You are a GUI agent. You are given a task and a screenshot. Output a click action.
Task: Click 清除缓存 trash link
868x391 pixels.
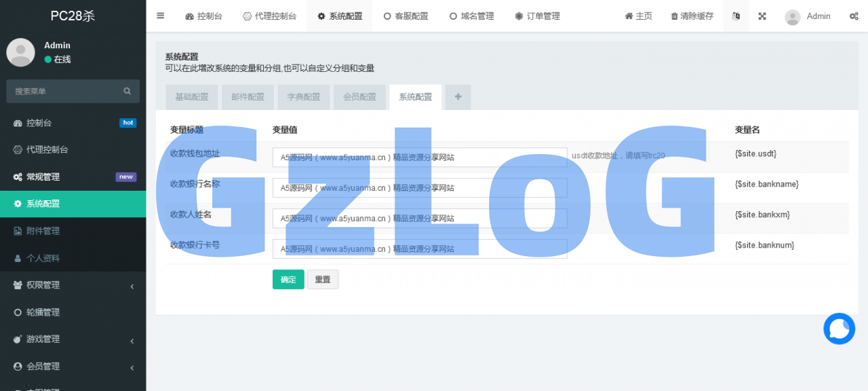(692, 16)
